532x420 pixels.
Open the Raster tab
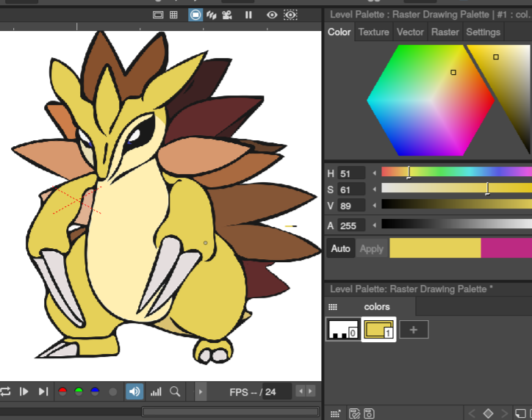(445, 32)
